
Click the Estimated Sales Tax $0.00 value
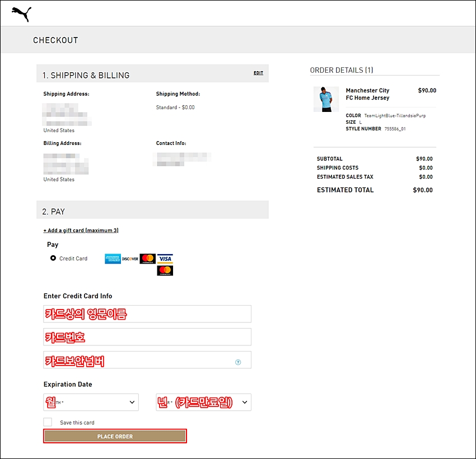pyautogui.click(x=426, y=177)
